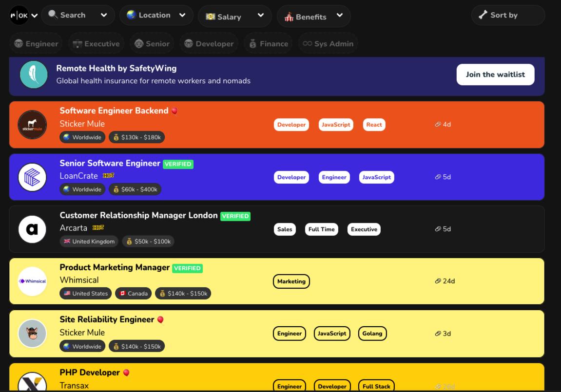Select the Executive tag on Arcarta row

click(364, 229)
